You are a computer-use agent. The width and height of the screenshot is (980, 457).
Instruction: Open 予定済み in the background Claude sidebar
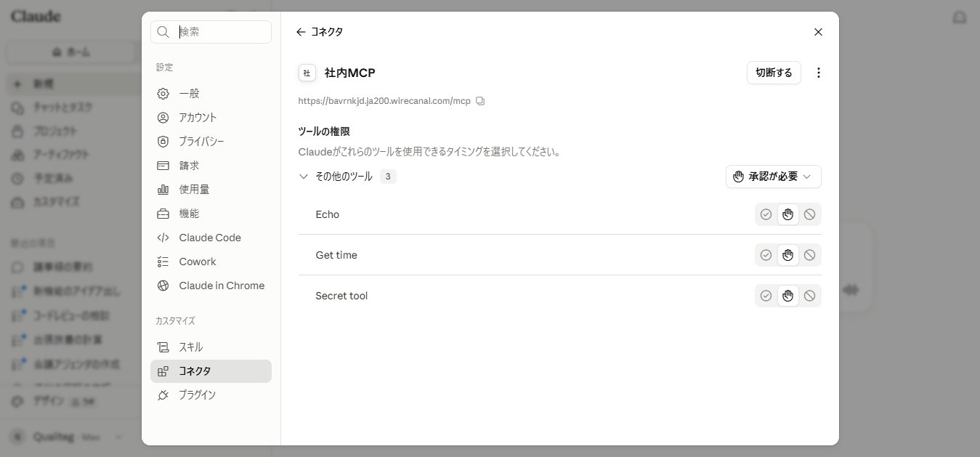pos(52,178)
